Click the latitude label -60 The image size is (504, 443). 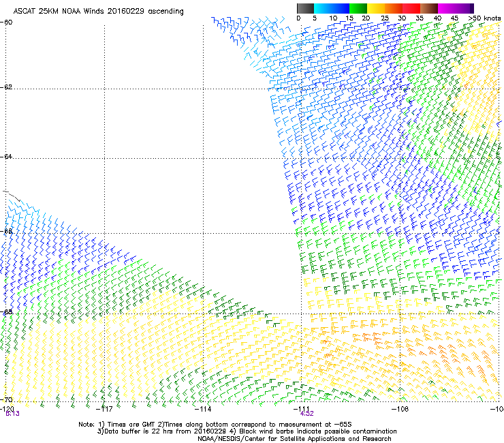6,22
